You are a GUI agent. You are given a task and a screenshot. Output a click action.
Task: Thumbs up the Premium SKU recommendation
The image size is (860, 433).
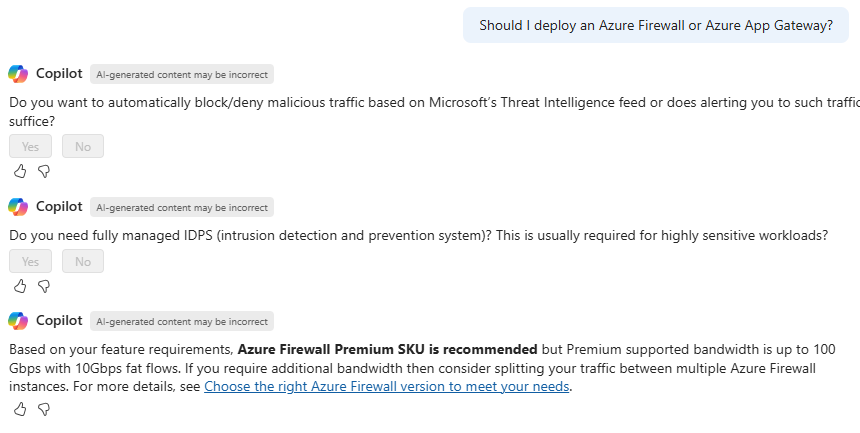pos(19,409)
